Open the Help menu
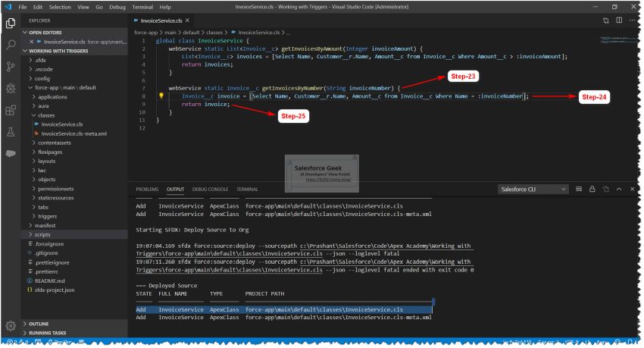644x348 pixels. (165, 7)
